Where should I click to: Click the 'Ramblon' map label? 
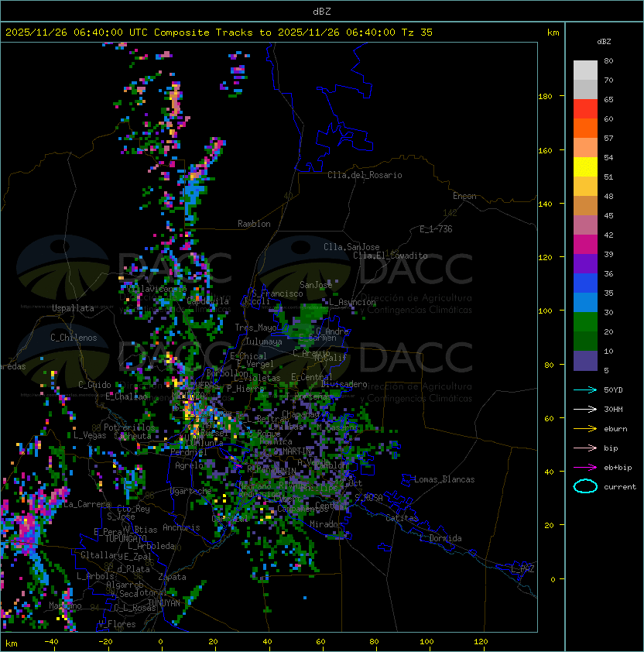click(254, 224)
